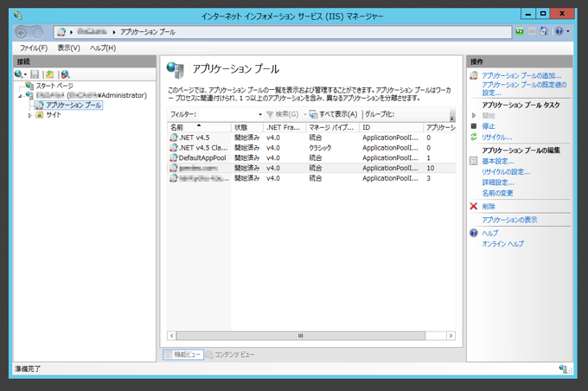The height and width of the screenshot is (391, 588).
Task: Open 基本設定... in Actions pane
Action: [498, 162]
